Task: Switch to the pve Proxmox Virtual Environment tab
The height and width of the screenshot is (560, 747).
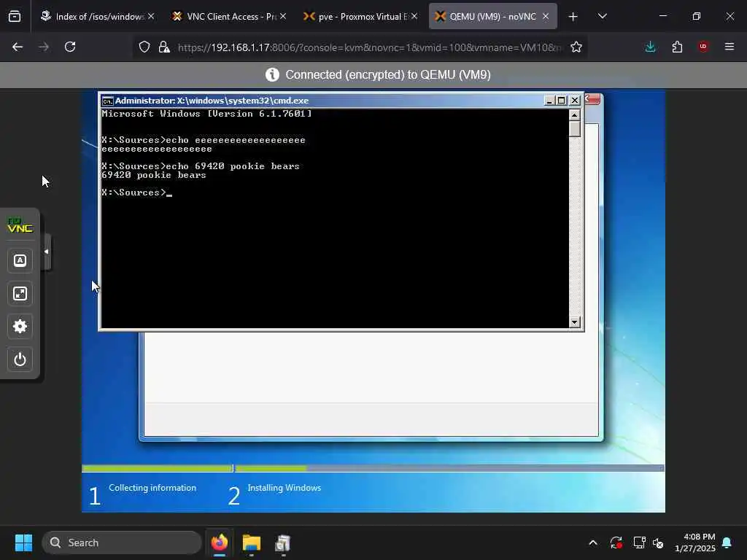Action: pyautogui.click(x=360, y=17)
